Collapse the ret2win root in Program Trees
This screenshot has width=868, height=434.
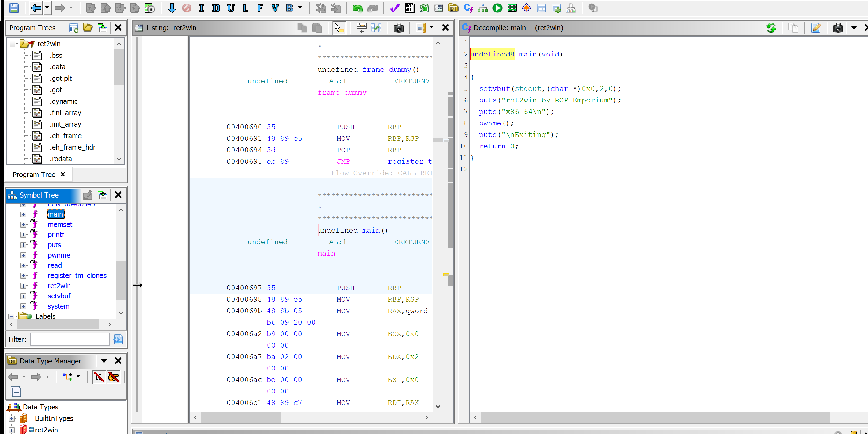12,44
